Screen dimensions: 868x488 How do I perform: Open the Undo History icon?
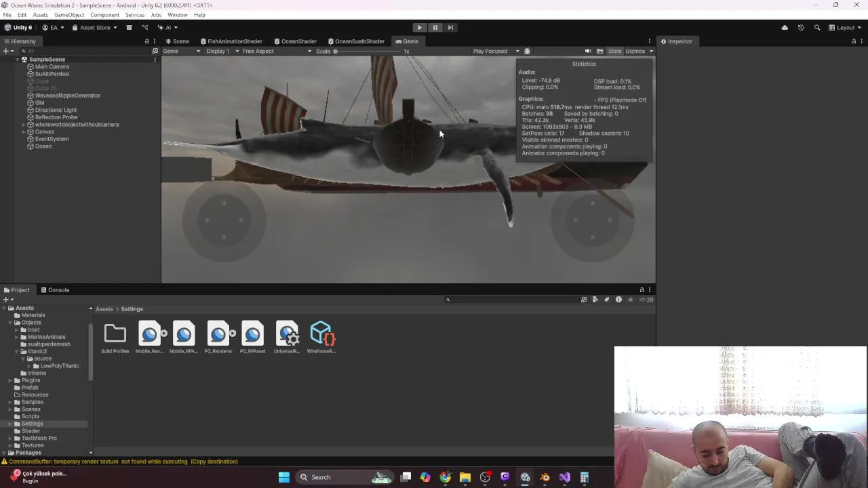click(801, 28)
